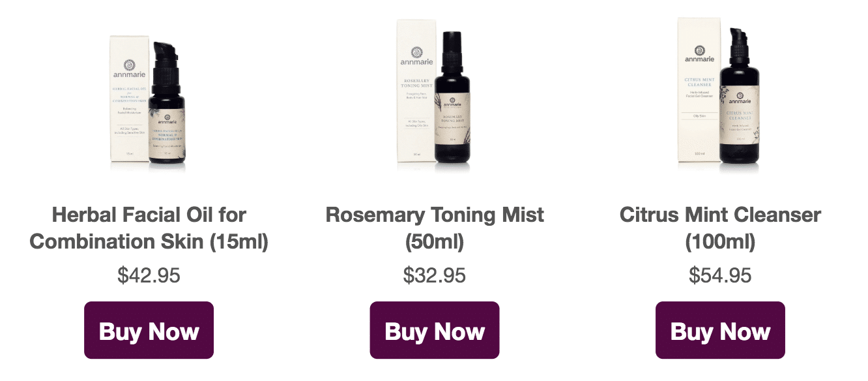Open the Rosemary Toning Mist product title link
This screenshot has width=868, height=381.
pos(434,228)
